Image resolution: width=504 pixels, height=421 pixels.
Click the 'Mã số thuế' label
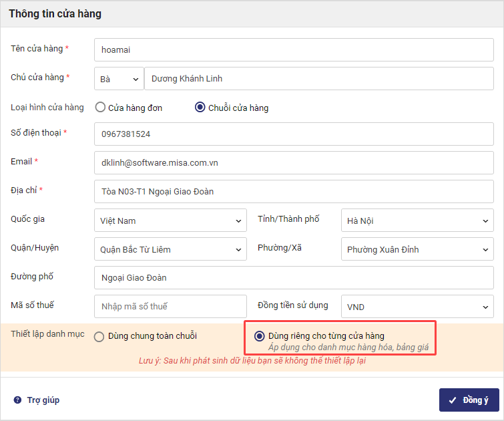tap(32, 305)
